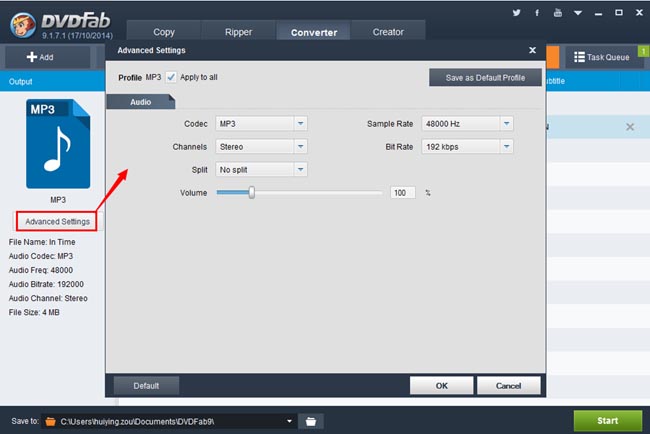This screenshot has width=650, height=434.
Task: Click the Audio Freq: 48000 text
Action: point(41,270)
